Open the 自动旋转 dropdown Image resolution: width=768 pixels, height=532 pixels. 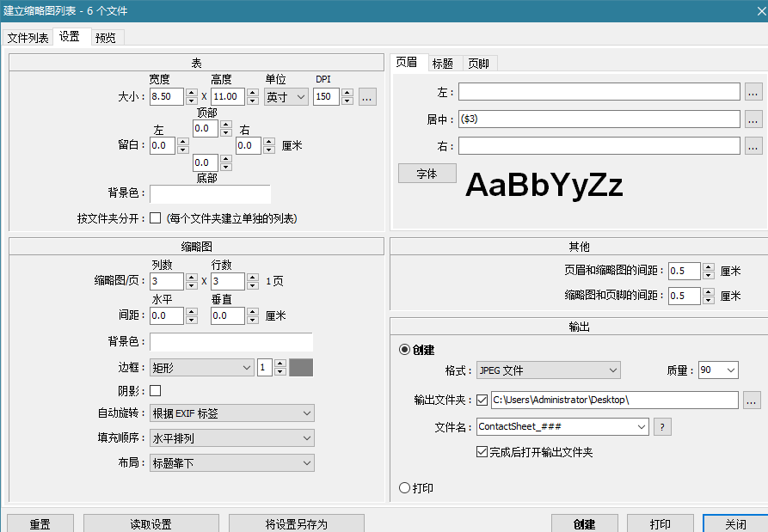pos(232,413)
